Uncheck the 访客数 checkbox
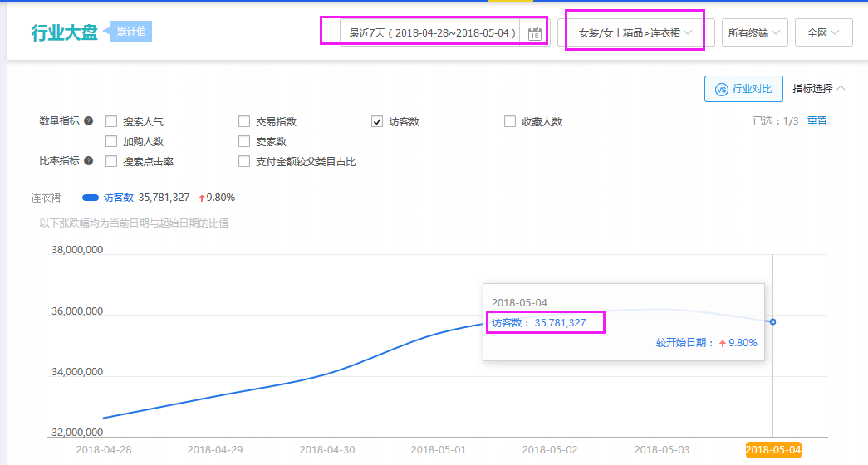868x465 pixels. 377,122
